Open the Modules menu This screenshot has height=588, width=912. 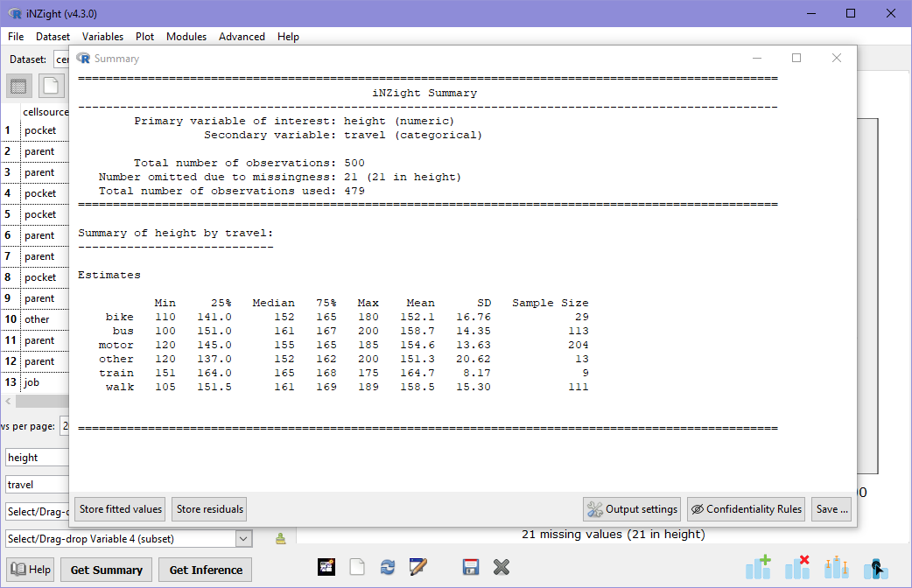click(x=186, y=37)
